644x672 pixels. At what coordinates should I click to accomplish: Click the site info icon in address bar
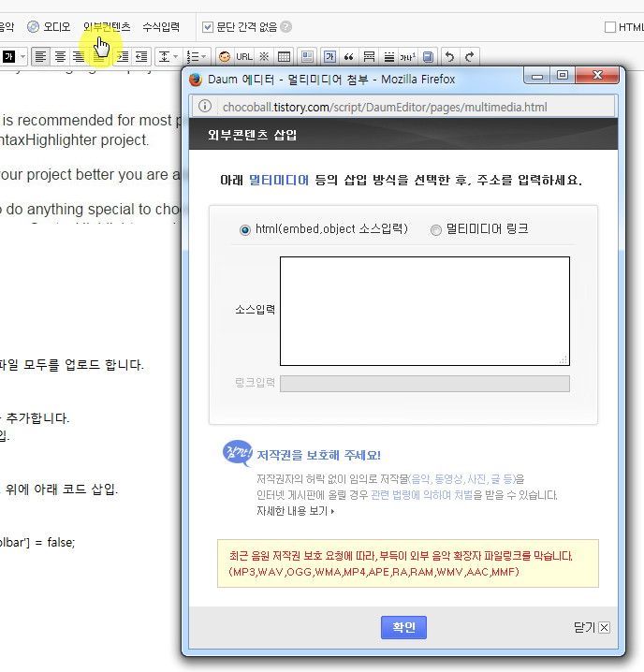[205, 107]
